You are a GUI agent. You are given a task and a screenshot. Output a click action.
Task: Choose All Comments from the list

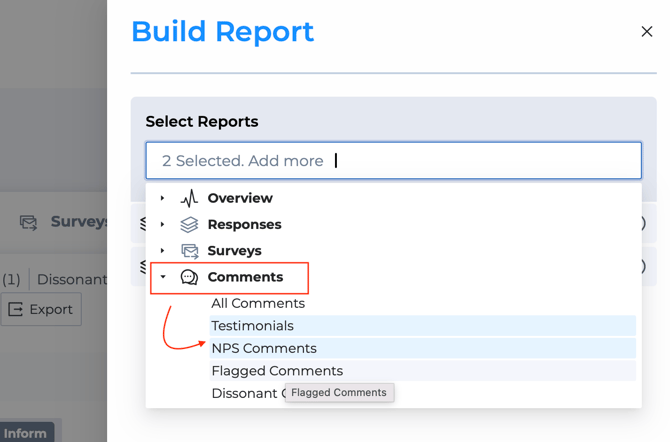coord(258,303)
